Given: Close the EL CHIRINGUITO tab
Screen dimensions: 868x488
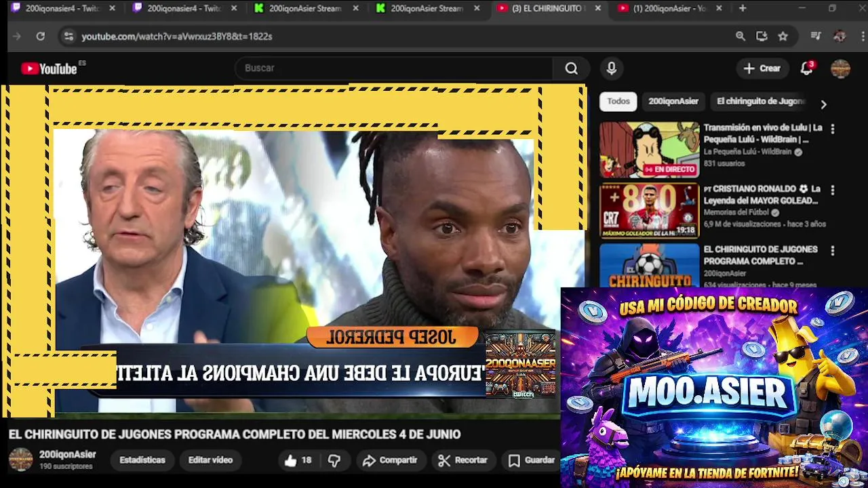Looking at the screenshot, I should click(x=597, y=9).
